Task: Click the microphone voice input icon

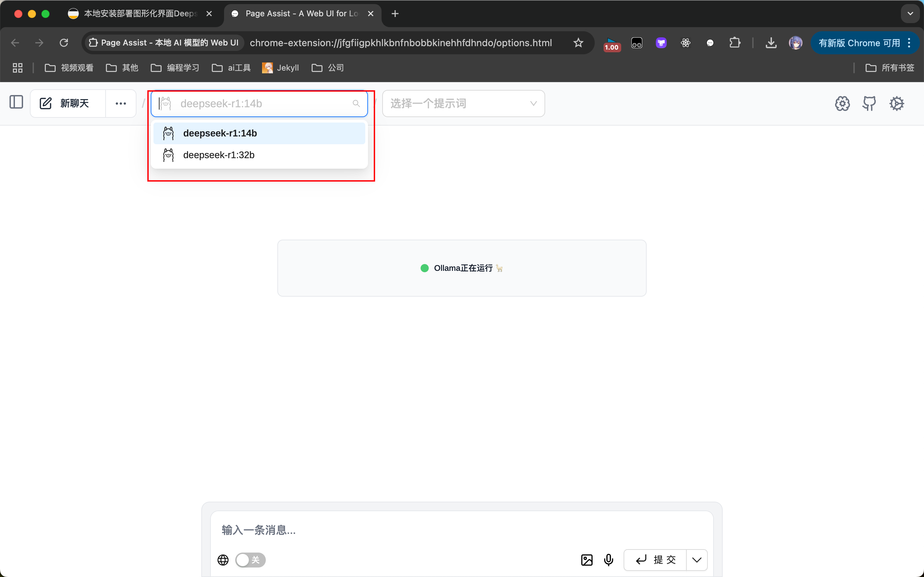Action: click(608, 560)
